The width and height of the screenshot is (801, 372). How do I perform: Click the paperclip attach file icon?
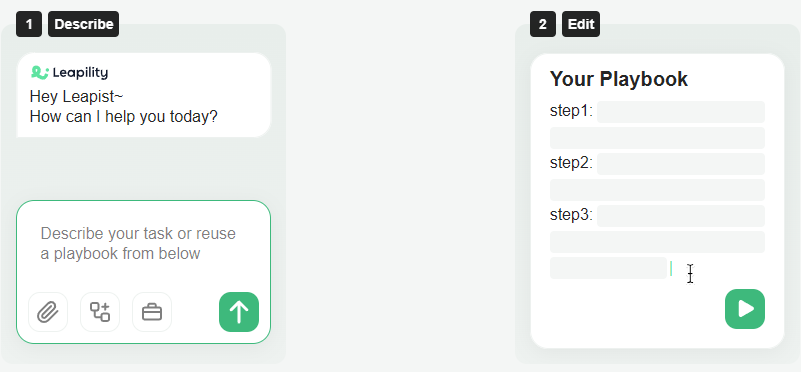tap(48, 312)
